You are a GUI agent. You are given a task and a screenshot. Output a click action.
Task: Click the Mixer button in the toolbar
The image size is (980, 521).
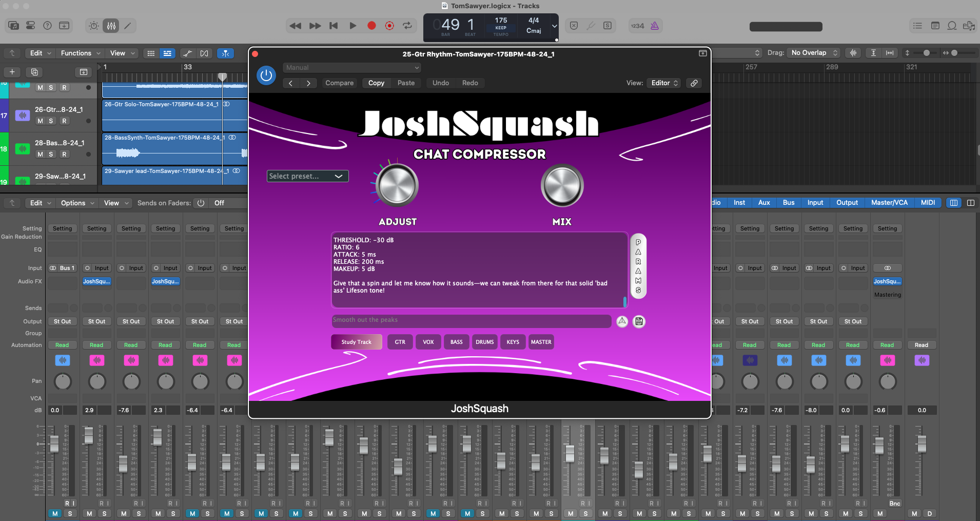pyautogui.click(x=111, y=26)
